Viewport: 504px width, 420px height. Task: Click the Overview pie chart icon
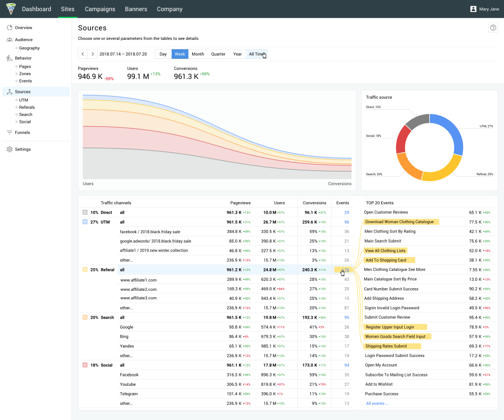tap(9, 27)
